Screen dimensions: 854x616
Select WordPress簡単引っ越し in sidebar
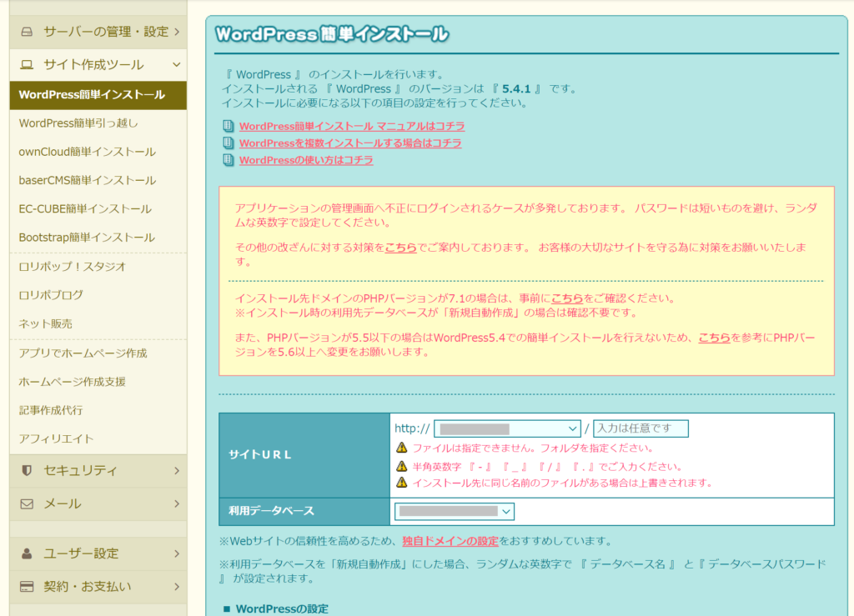pyautogui.click(x=78, y=123)
